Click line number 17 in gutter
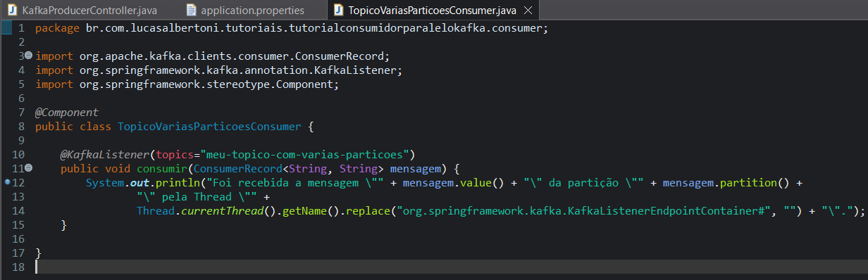This screenshot has width=868, height=280. pyautogui.click(x=18, y=253)
